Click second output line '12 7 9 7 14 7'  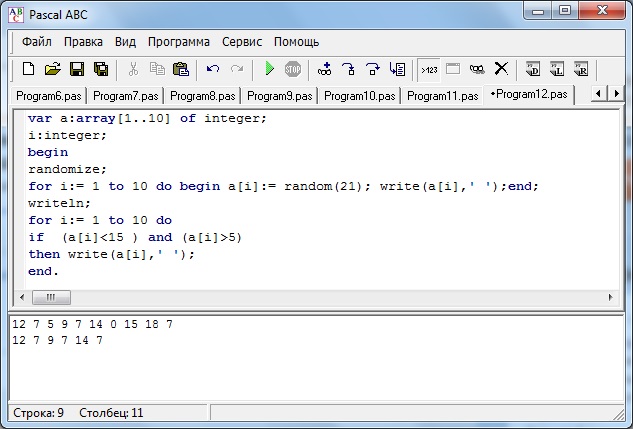coord(57,340)
